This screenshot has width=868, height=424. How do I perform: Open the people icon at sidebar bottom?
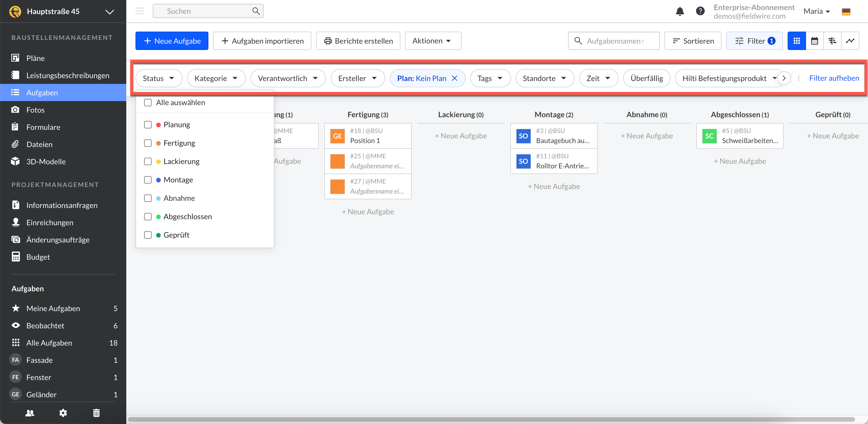pyautogui.click(x=30, y=413)
